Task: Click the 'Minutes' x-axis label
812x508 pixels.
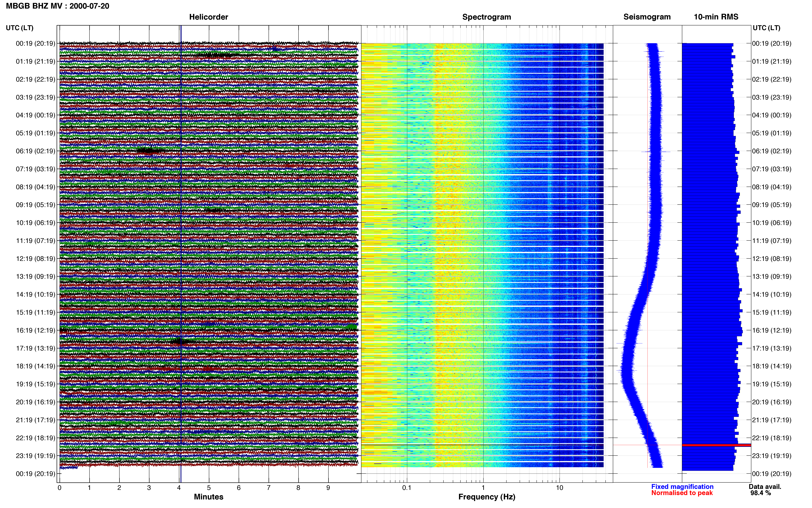Action: [x=209, y=497]
